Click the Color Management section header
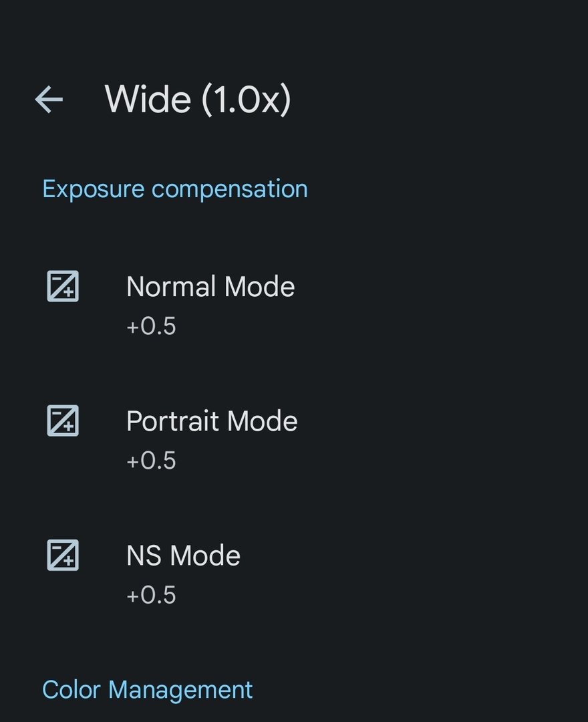 [x=148, y=689]
